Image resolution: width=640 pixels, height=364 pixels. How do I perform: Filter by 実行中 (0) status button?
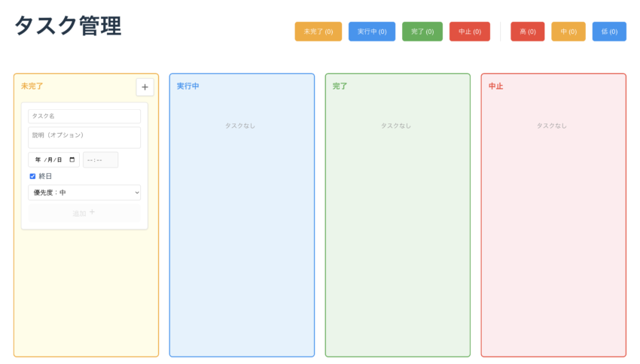click(371, 32)
